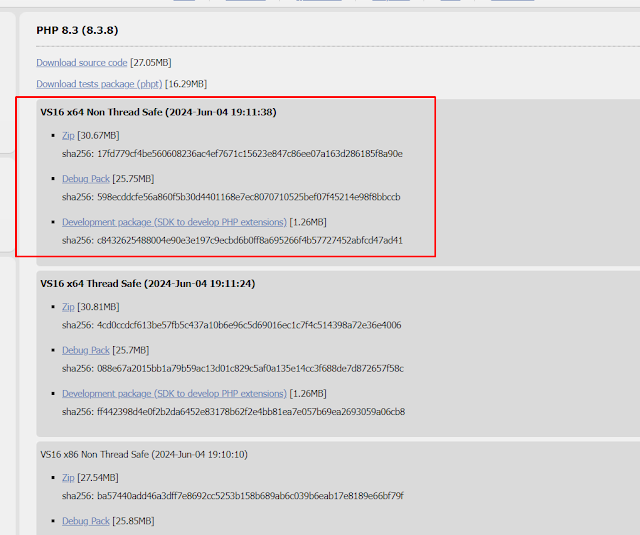
Task: Click VS16 x64 Thread Safe heading
Action: (148, 284)
